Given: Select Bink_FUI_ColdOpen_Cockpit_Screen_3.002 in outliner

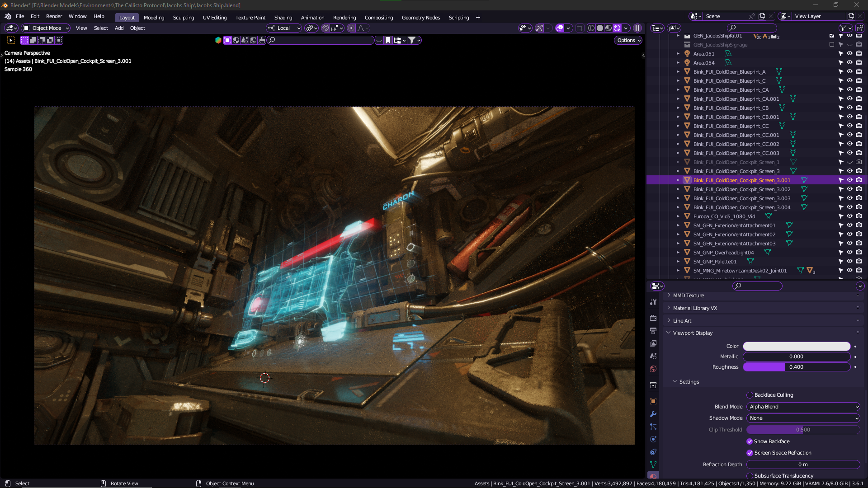Looking at the screenshot, I should coord(741,189).
